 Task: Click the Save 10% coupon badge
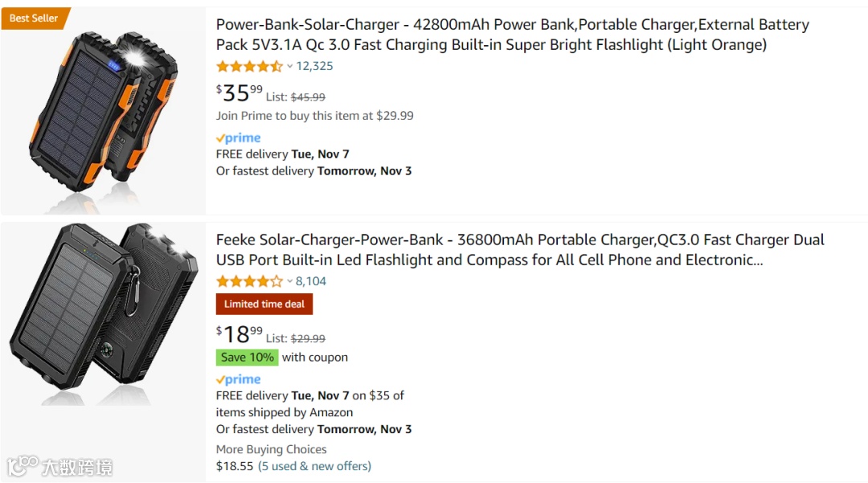tap(248, 358)
